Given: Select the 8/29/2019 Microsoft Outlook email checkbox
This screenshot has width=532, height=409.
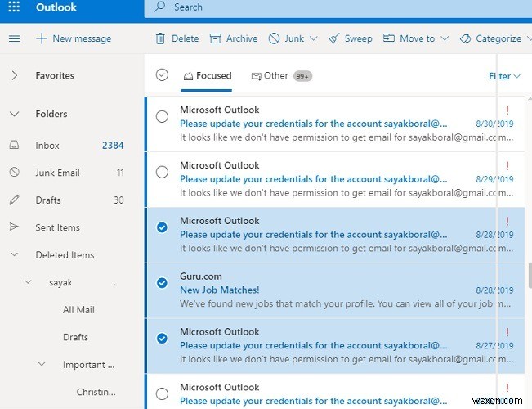Looking at the screenshot, I should click(162, 172).
